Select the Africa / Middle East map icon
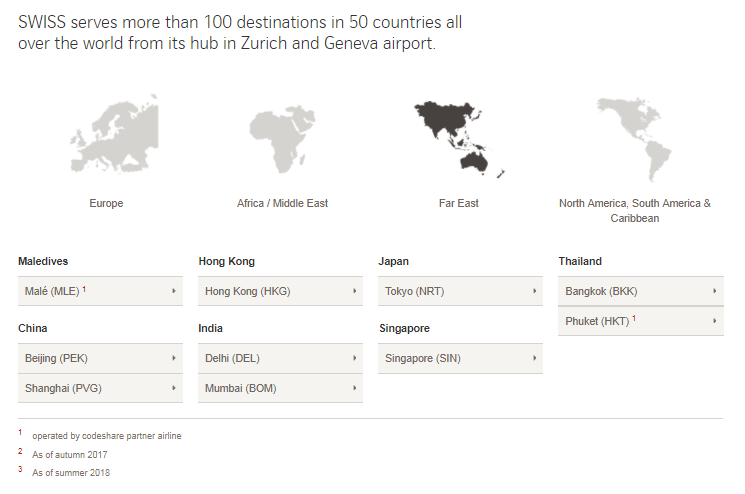 click(x=282, y=140)
